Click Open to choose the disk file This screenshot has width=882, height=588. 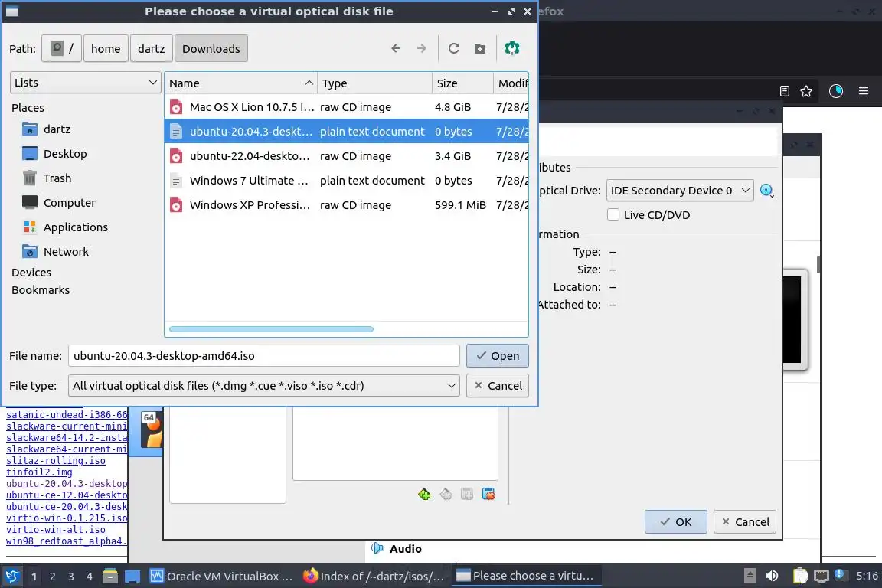497,355
